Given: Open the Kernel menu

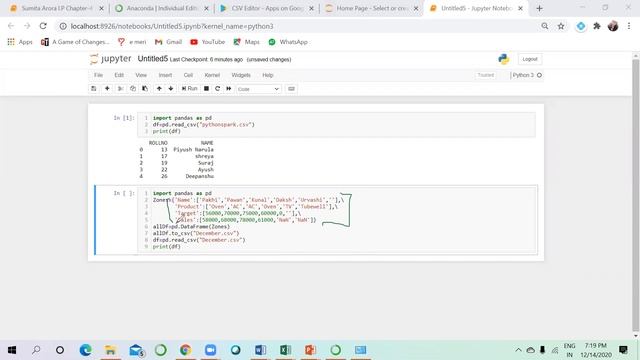Looking at the screenshot, I should pos(212,75).
